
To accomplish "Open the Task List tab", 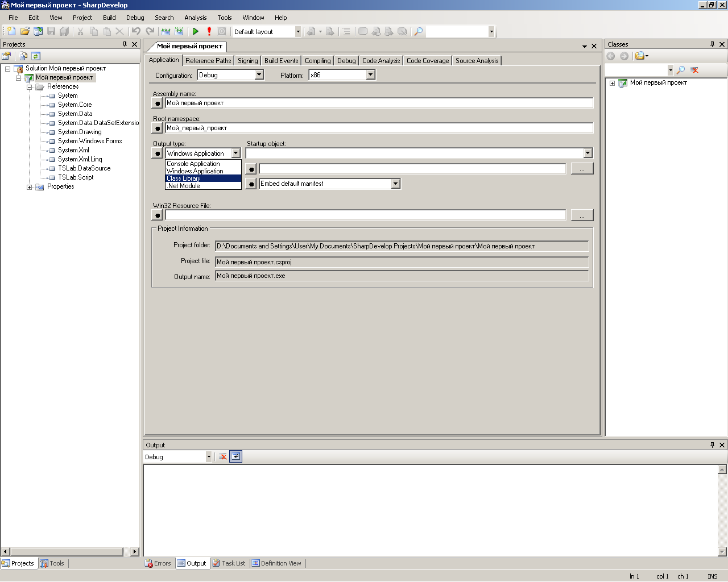I will coord(229,564).
